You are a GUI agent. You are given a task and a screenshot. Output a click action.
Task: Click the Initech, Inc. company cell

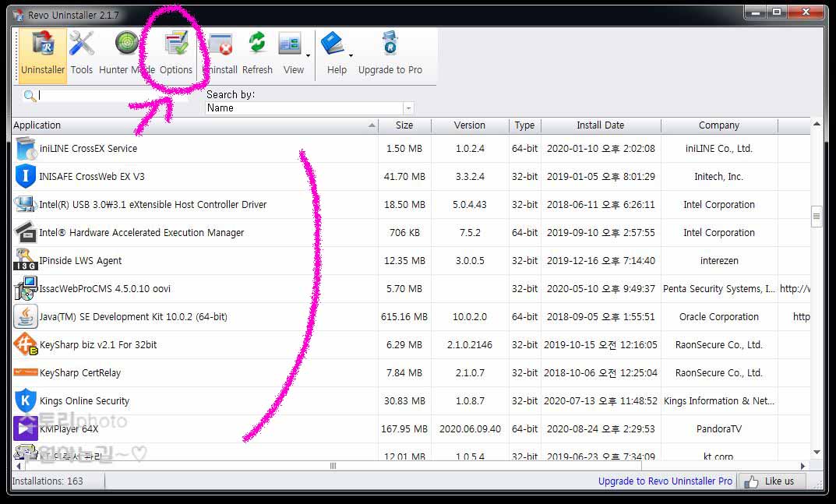tap(718, 177)
